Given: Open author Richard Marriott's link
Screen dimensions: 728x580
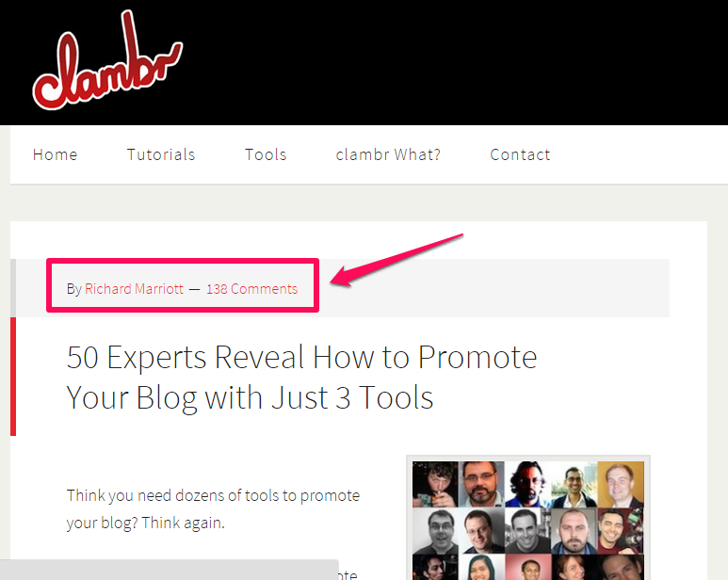Looking at the screenshot, I should point(134,289).
